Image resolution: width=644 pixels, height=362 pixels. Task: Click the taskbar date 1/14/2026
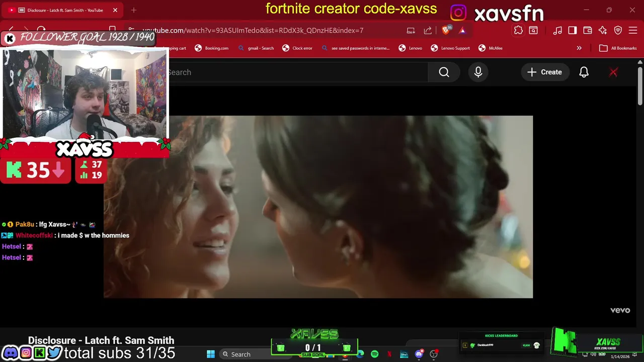point(620,356)
